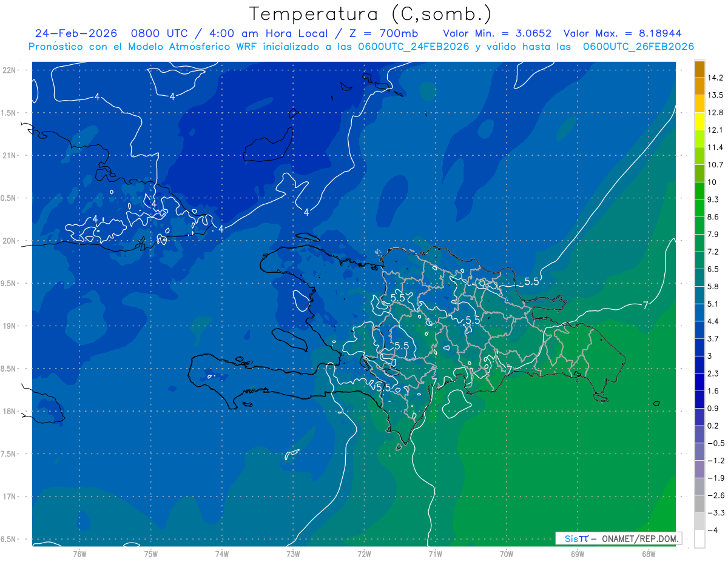Select the white -4 swatch at colorbar bottom

click(699, 539)
